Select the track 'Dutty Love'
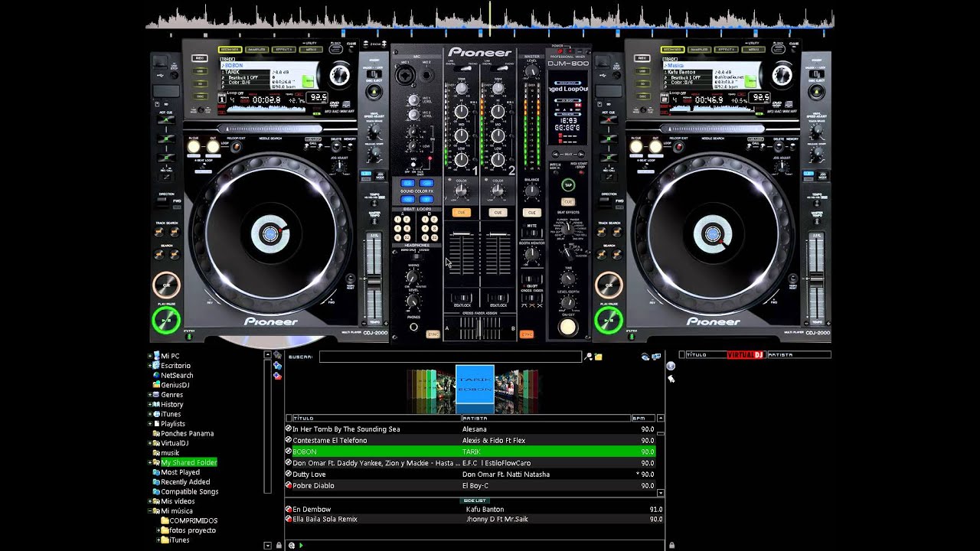The image size is (980, 551). (470, 474)
